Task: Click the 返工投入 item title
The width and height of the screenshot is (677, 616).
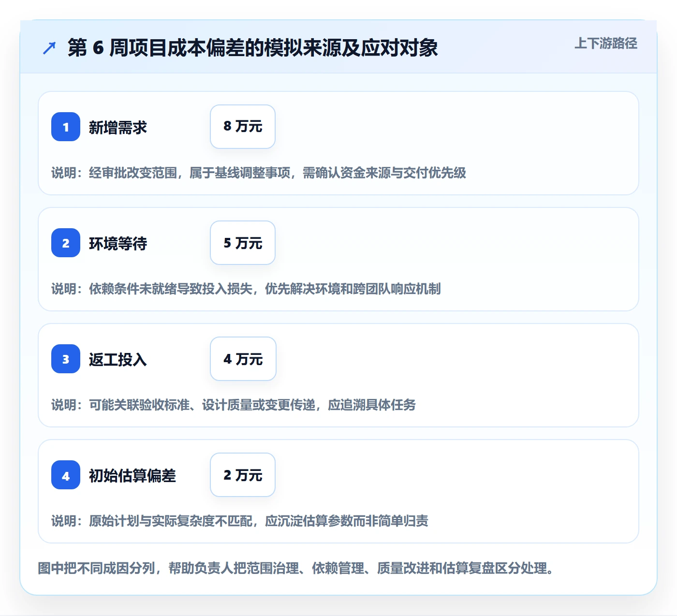Action: pos(118,360)
